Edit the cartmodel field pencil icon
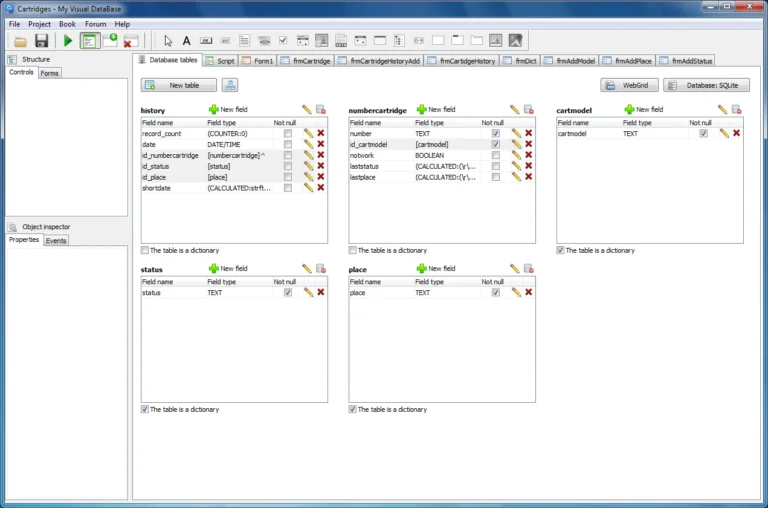The image size is (768, 508). [x=724, y=133]
